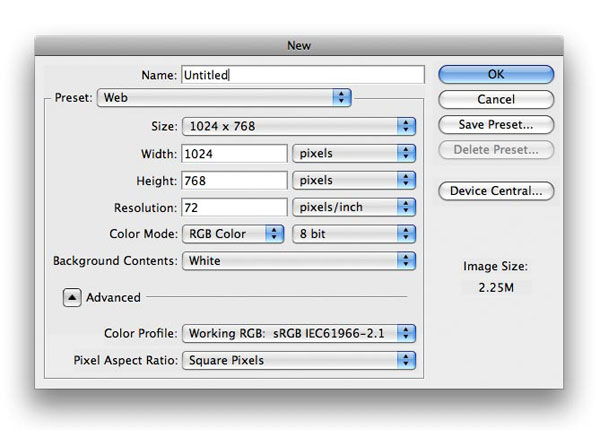Click the Width value field
The width and height of the screenshot is (600, 430).
coord(234,154)
